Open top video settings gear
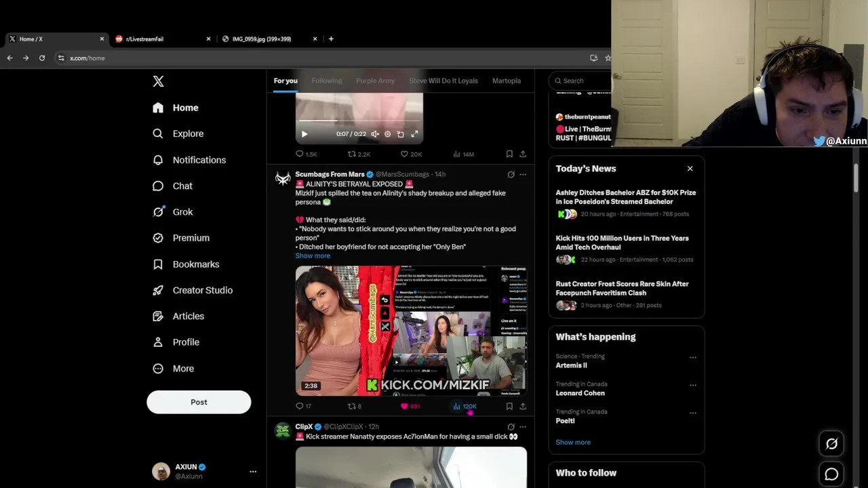 pos(388,134)
